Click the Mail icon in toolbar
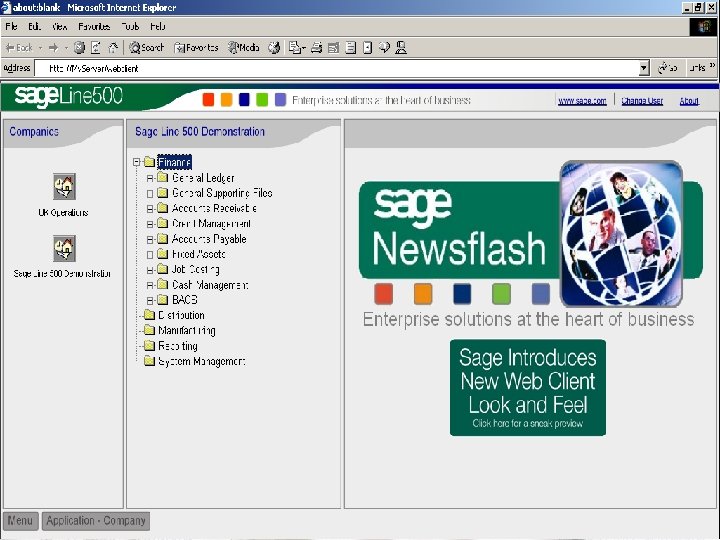Image resolution: width=720 pixels, height=540 pixels. tap(297, 47)
